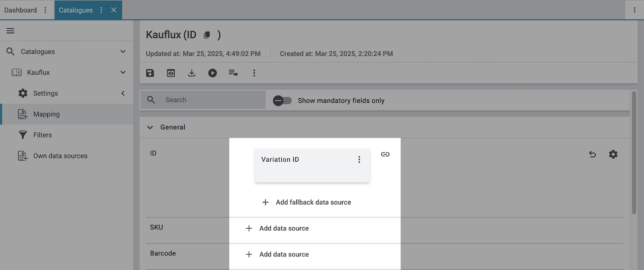The width and height of the screenshot is (644, 270).
Task: Click the preview eye icon in toolbar
Action: click(171, 73)
